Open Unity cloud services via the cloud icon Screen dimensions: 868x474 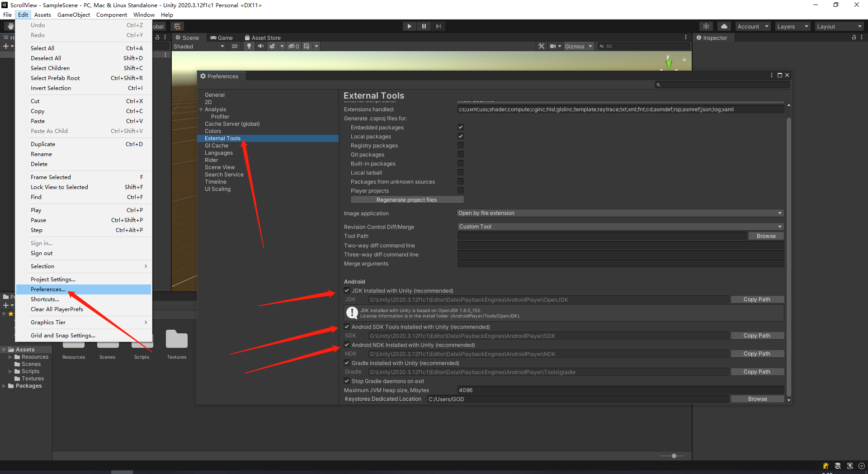point(724,26)
